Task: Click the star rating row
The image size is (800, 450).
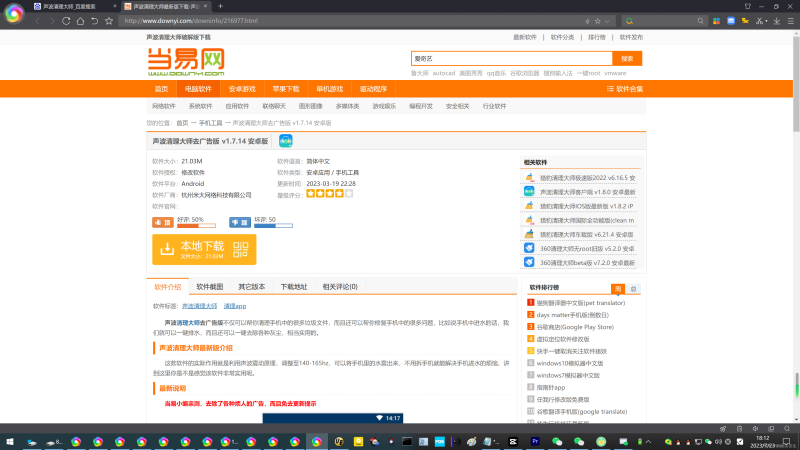Action: pyautogui.click(x=330, y=193)
